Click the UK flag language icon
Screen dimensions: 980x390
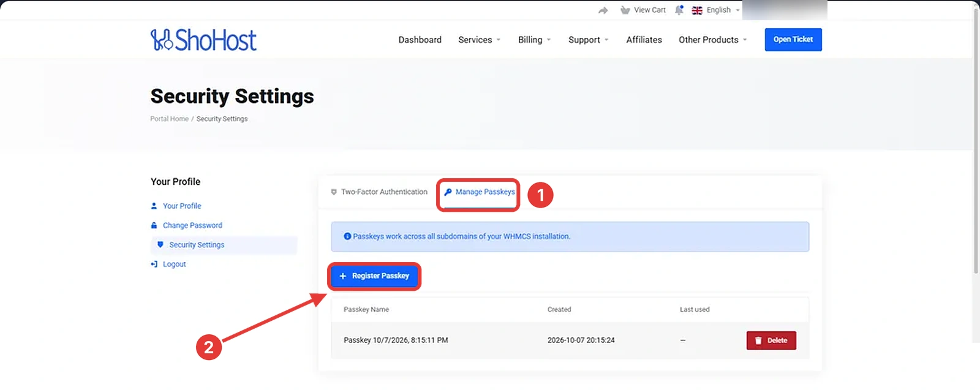click(x=697, y=10)
